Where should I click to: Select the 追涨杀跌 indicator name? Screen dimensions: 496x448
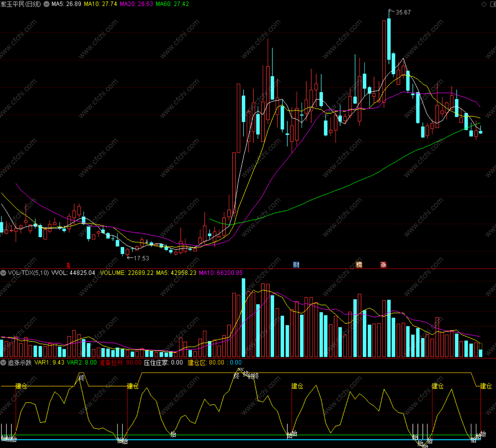point(20,362)
